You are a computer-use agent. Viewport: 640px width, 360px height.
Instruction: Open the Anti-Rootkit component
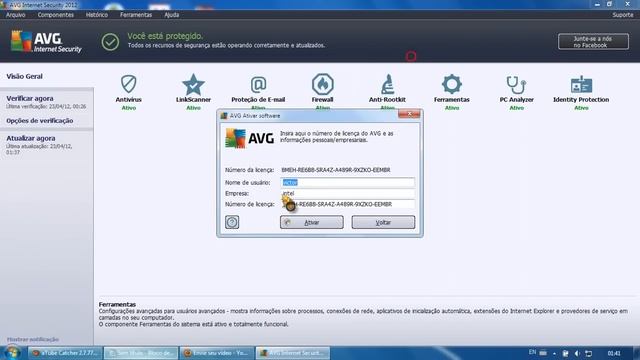click(387, 88)
